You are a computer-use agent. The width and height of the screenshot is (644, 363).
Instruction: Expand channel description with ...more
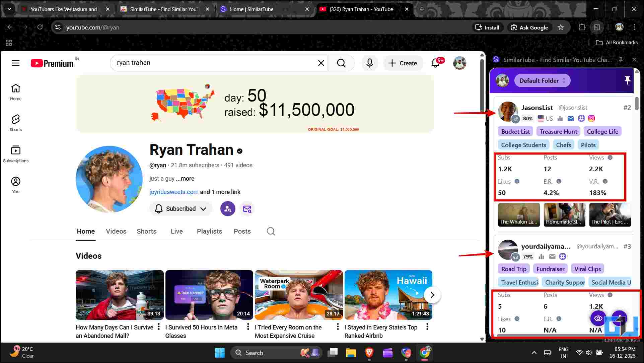pyautogui.click(x=185, y=179)
